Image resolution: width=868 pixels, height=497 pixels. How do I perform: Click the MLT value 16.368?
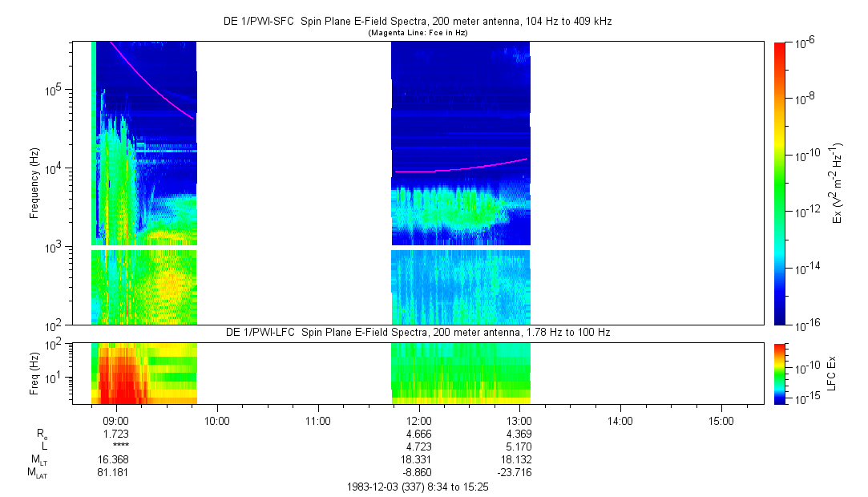pos(113,459)
